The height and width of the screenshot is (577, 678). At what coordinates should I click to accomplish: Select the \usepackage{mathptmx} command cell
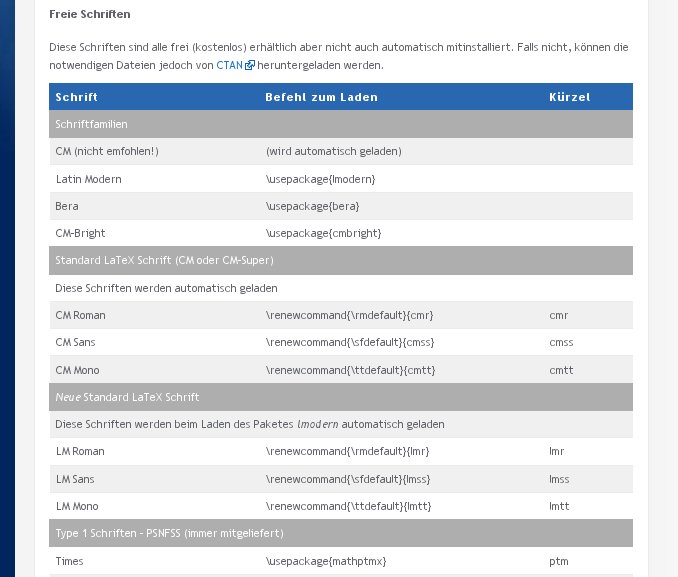click(325, 561)
